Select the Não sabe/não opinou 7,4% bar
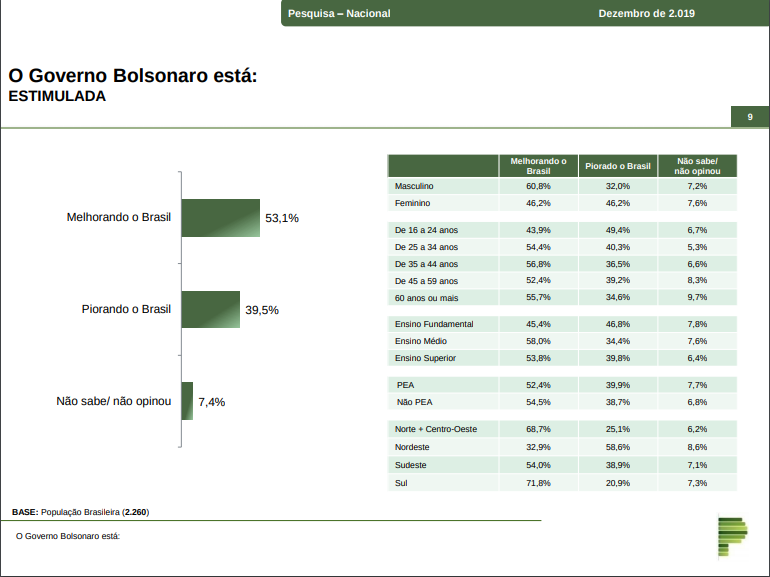Screen dimensions: 770x577 187,401
